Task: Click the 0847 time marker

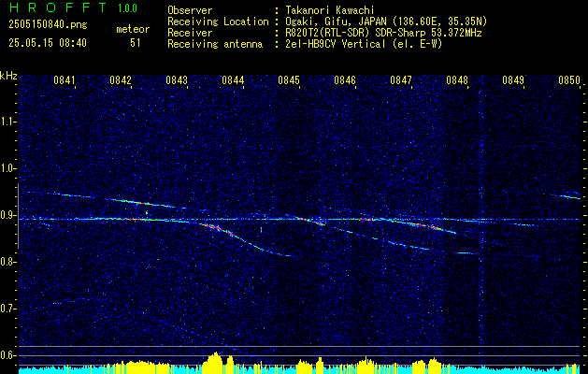Action: click(401, 80)
